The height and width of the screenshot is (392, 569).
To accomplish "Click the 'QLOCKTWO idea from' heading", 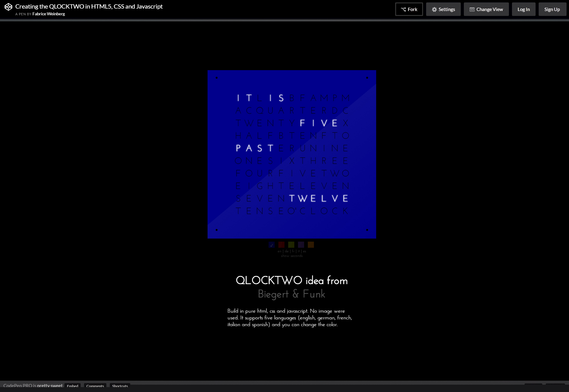I will click(x=292, y=280).
